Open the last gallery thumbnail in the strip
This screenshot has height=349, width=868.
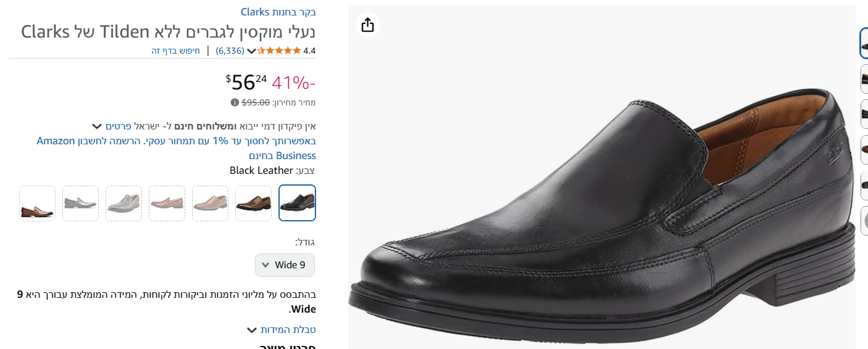[x=864, y=221]
